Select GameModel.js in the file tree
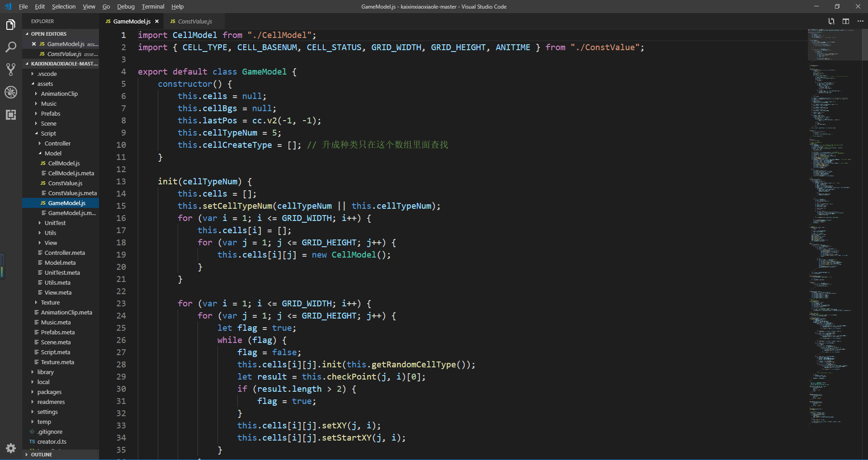 click(x=61, y=203)
